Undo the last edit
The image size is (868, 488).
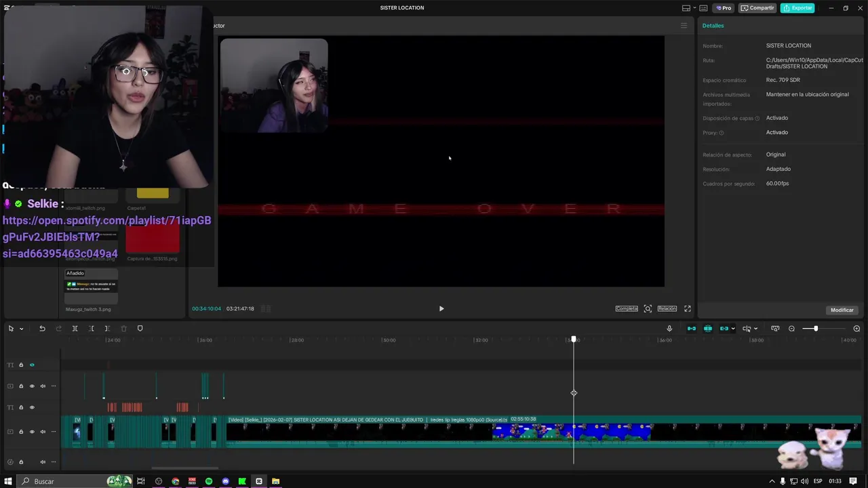pyautogui.click(x=42, y=329)
